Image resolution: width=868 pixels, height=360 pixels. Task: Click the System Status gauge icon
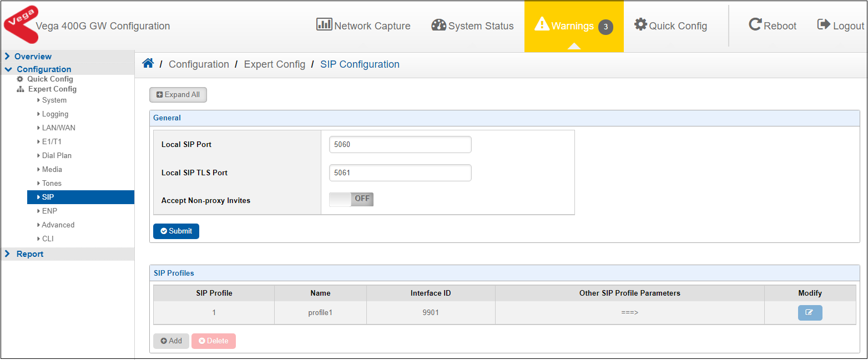(439, 26)
